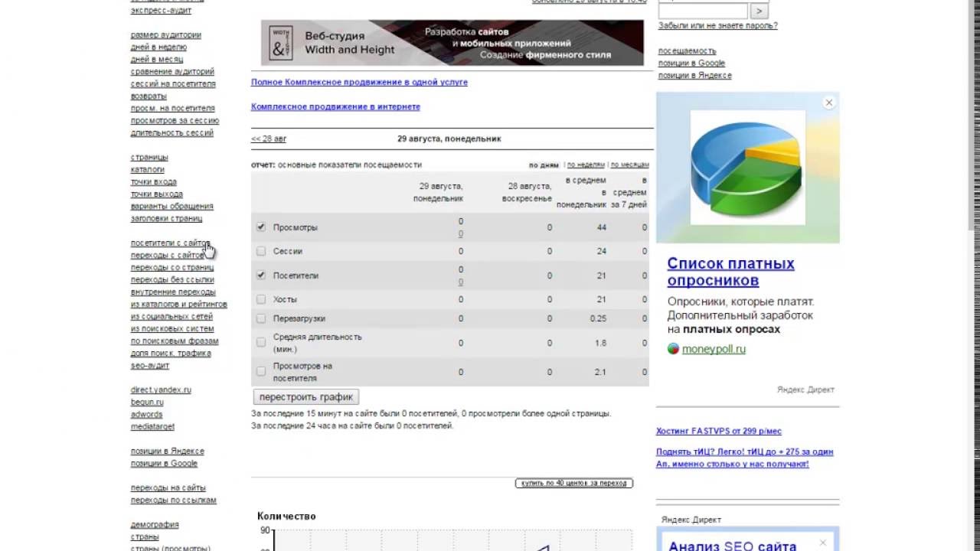The height and width of the screenshot is (551, 980).
Task: Click the password input field
Action: click(x=703, y=11)
